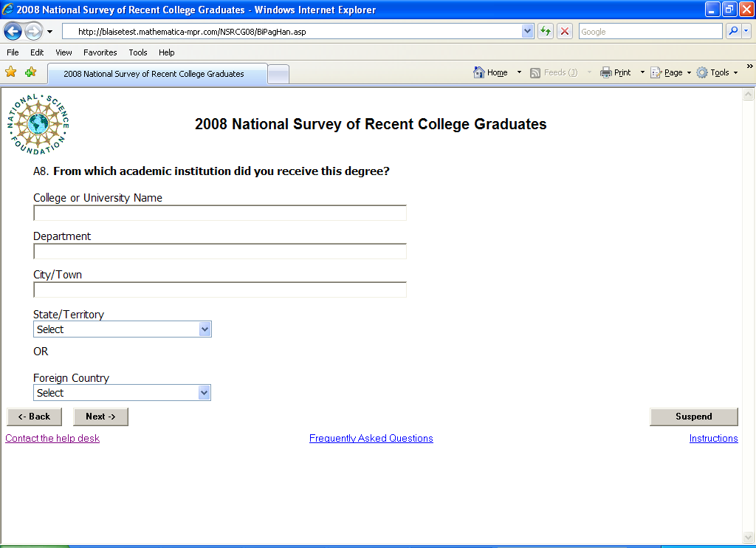Screen dimensions: 756x548
Task: Expand the address bar URL dropdown
Action: [x=527, y=32]
